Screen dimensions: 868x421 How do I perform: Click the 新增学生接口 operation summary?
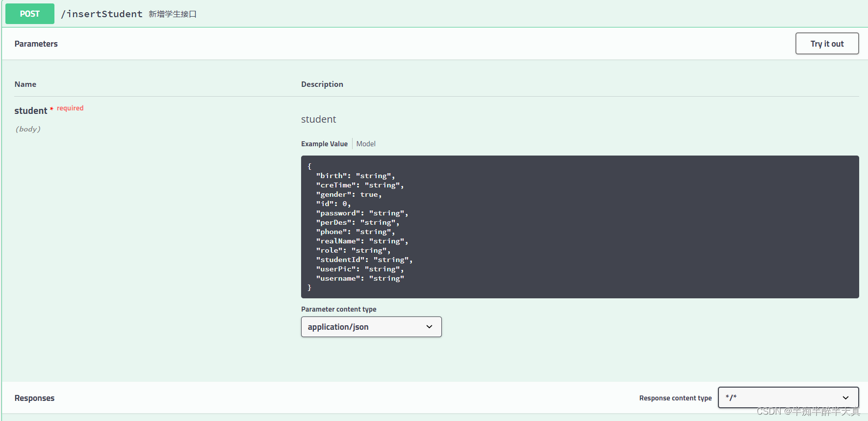pyautogui.click(x=173, y=14)
